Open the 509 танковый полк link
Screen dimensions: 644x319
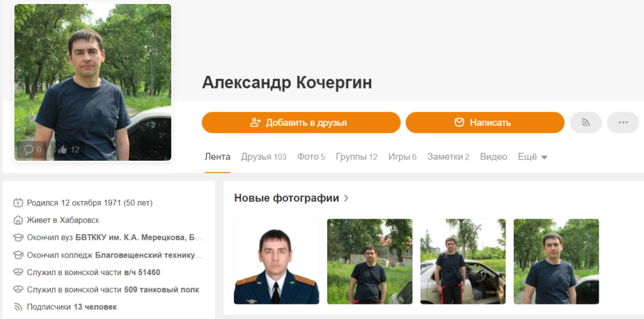pyautogui.click(x=162, y=289)
